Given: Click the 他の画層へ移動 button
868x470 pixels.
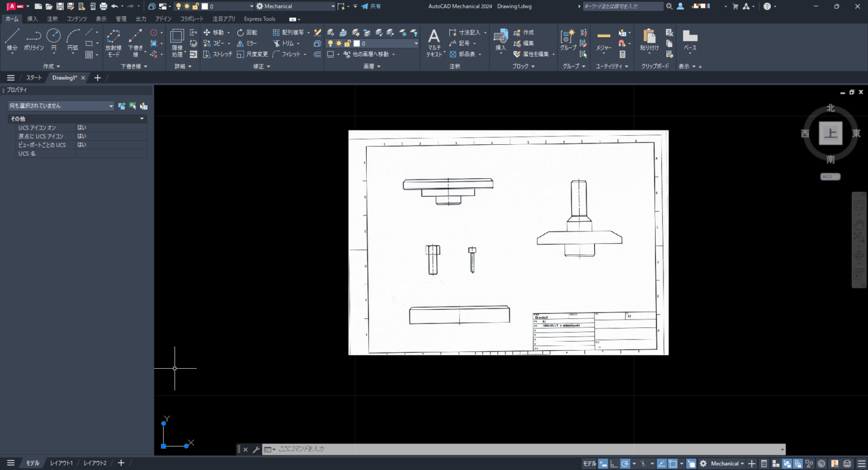Looking at the screenshot, I should pos(370,54).
